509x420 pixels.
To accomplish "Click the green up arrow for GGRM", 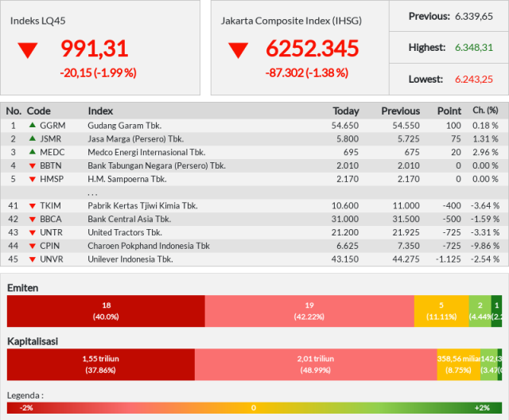I will coord(32,125).
